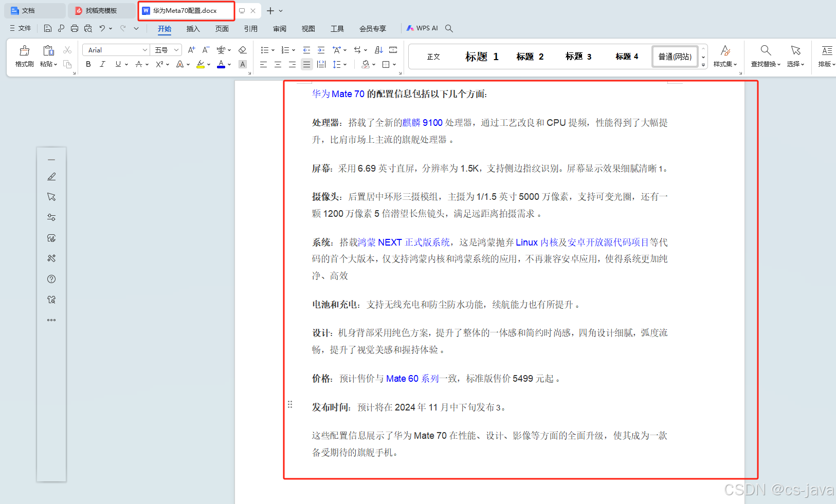Click the Sort (A-Z) icon
Image resolution: width=836 pixels, height=504 pixels.
pyautogui.click(x=379, y=50)
